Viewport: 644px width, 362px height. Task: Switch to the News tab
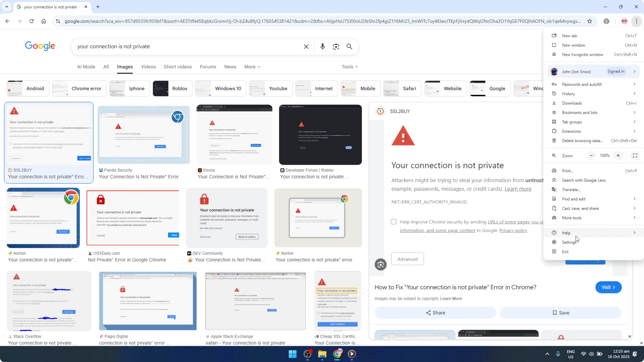pyautogui.click(x=230, y=67)
